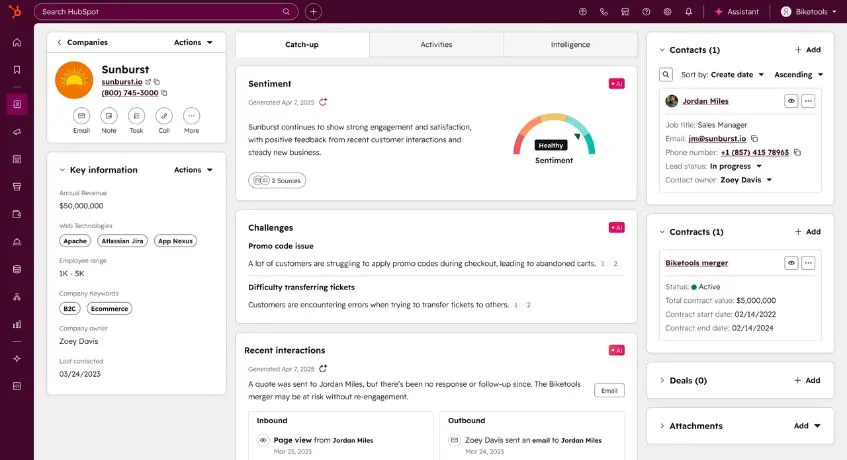Collapse the Contacts (1) section
Viewport: 847px width, 460px height.
coord(662,50)
